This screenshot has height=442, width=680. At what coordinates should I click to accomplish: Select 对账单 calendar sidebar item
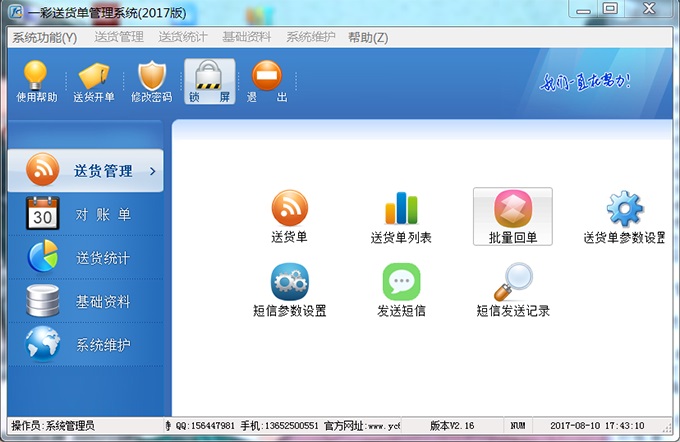tap(86, 214)
